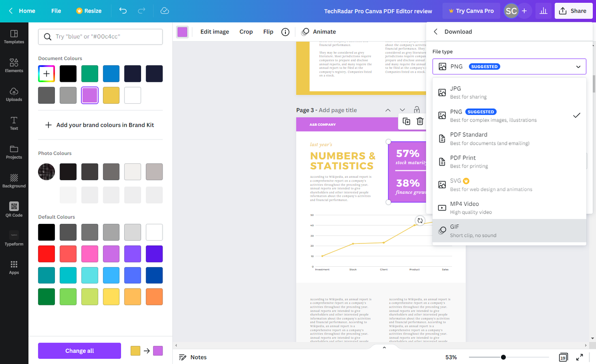This screenshot has height=364, width=596.
Task: Open Notes at bottom bar
Action: pyautogui.click(x=193, y=357)
